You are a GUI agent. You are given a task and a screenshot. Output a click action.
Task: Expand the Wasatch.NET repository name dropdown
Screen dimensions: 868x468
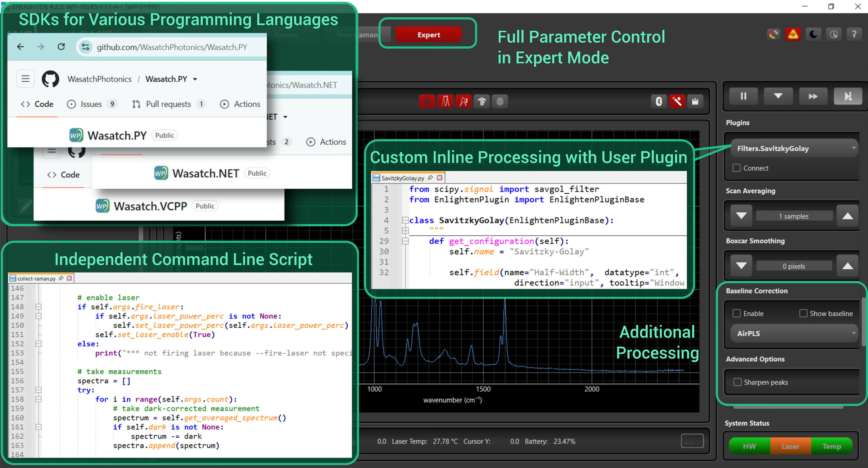point(285,117)
